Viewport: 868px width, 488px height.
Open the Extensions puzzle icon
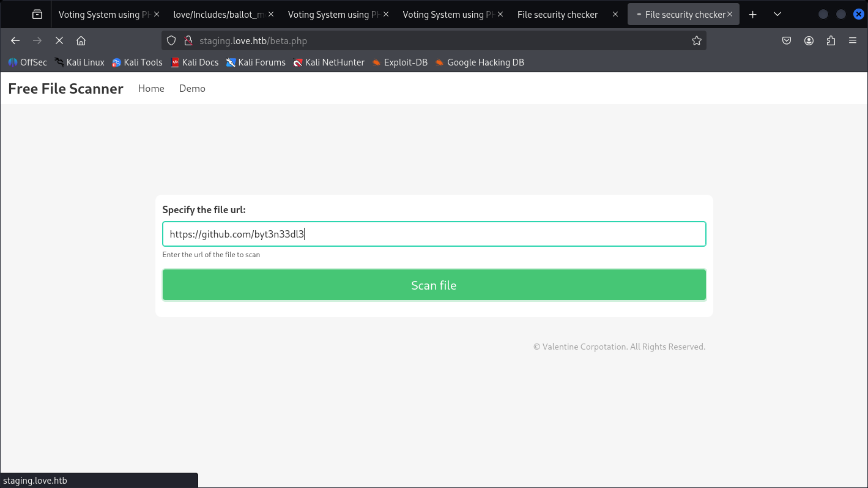831,40
